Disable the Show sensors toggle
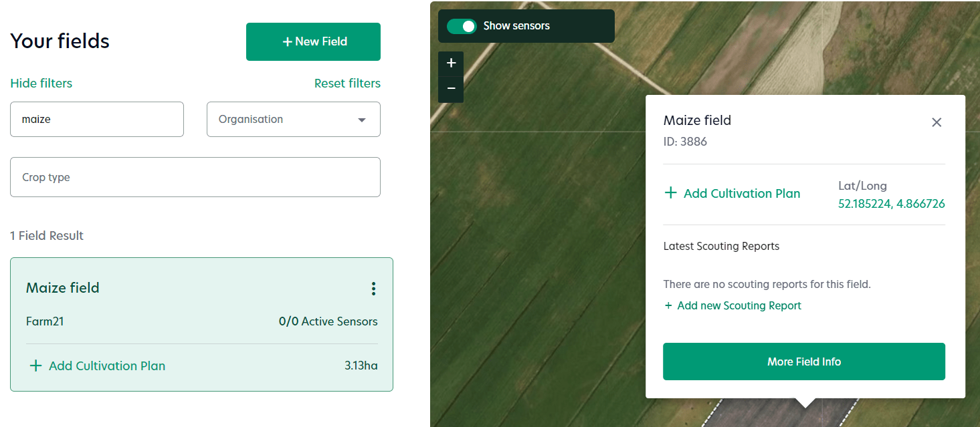Viewport: 980px width, 427px height. tap(462, 26)
